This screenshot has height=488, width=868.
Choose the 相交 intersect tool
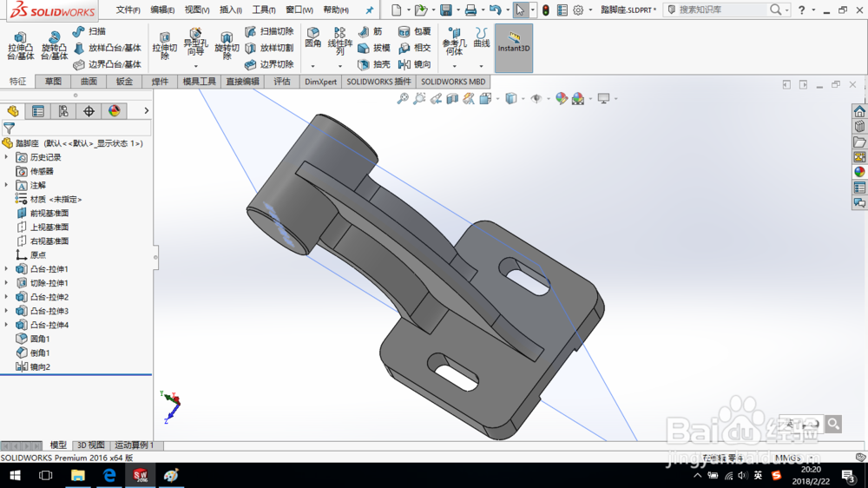415,48
